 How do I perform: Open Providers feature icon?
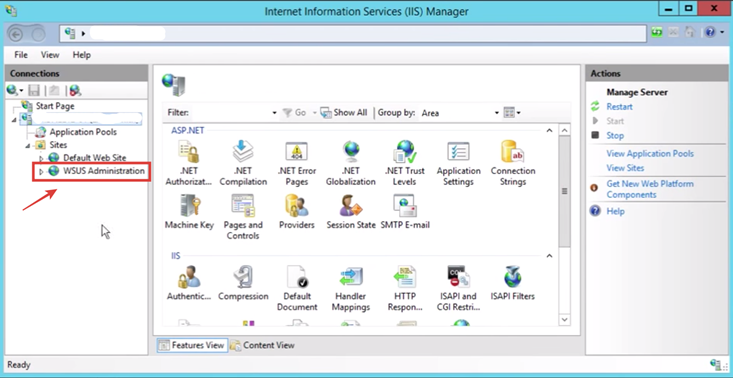tap(296, 212)
